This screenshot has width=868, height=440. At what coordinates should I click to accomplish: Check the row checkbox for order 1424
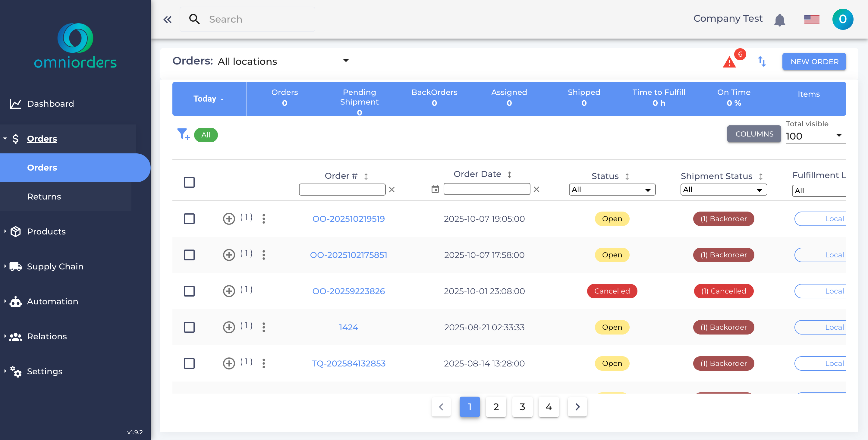pyautogui.click(x=189, y=327)
